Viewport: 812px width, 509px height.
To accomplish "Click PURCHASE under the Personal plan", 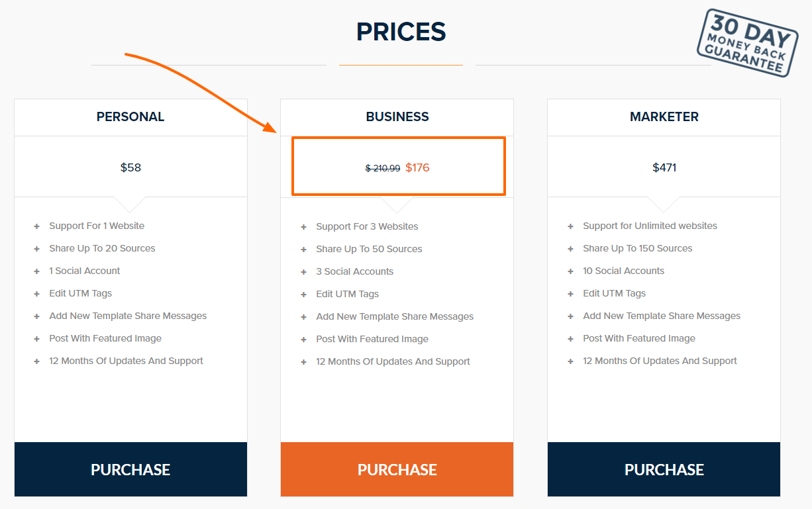I will 130,469.
